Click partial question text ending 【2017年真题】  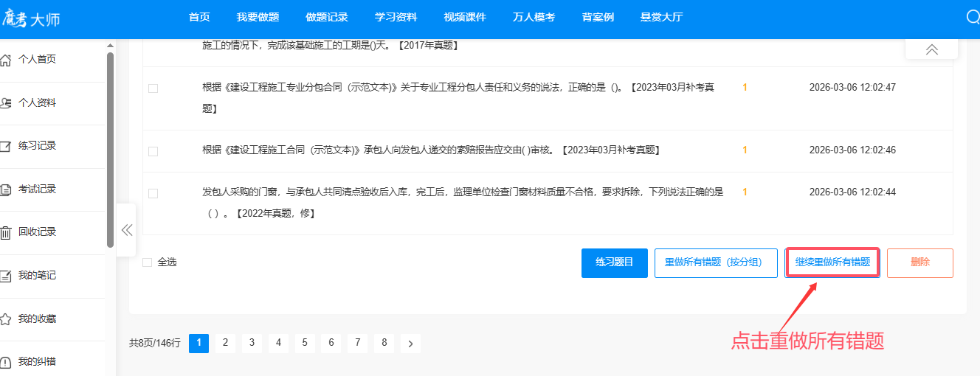coord(331,46)
